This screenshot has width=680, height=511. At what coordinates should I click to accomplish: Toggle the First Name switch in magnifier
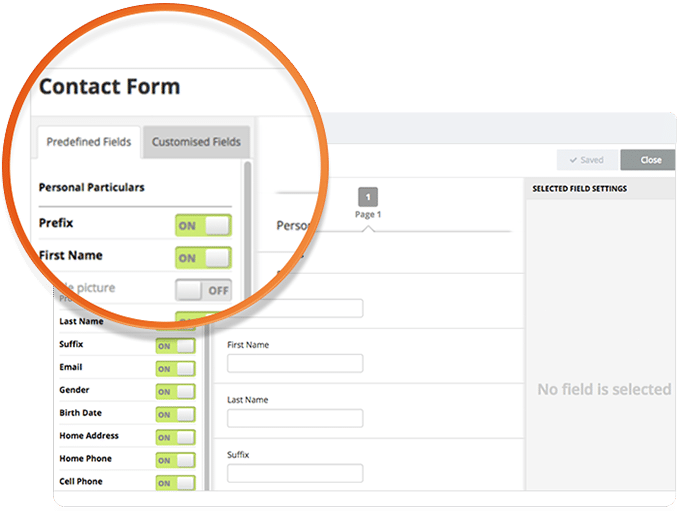point(203,258)
